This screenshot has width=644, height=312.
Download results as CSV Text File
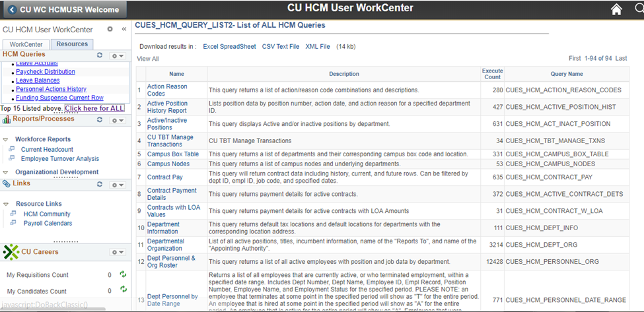281,47
